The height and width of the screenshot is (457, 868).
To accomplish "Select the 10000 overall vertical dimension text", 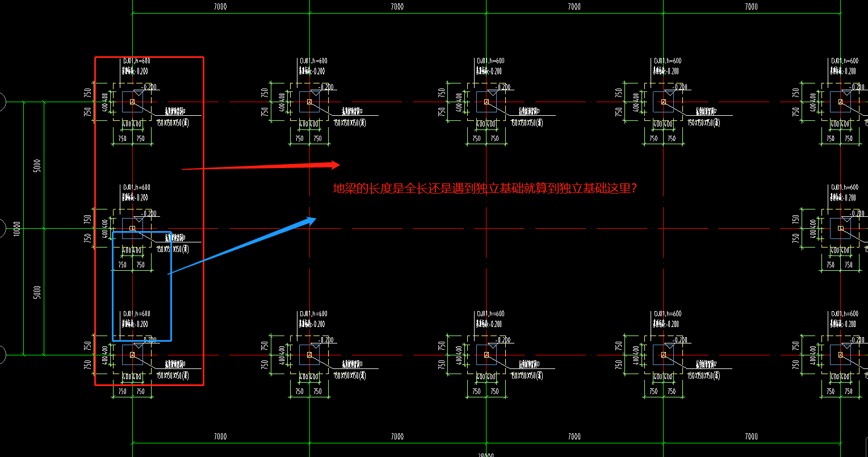I will (x=16, y=228).
